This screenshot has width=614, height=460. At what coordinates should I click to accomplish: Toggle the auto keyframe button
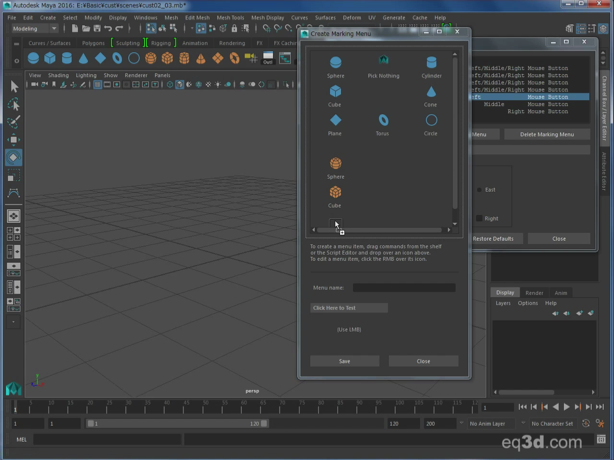[588, 423]
